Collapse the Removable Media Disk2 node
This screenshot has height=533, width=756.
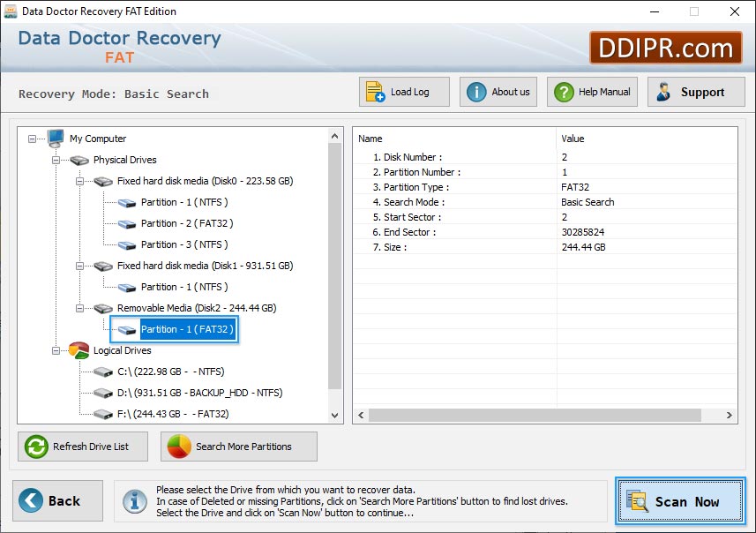(x=80, y=308)
